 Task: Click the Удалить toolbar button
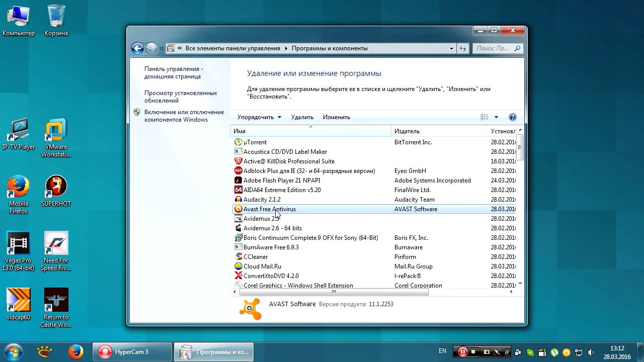pyautogui.click(x=302, y=117)
